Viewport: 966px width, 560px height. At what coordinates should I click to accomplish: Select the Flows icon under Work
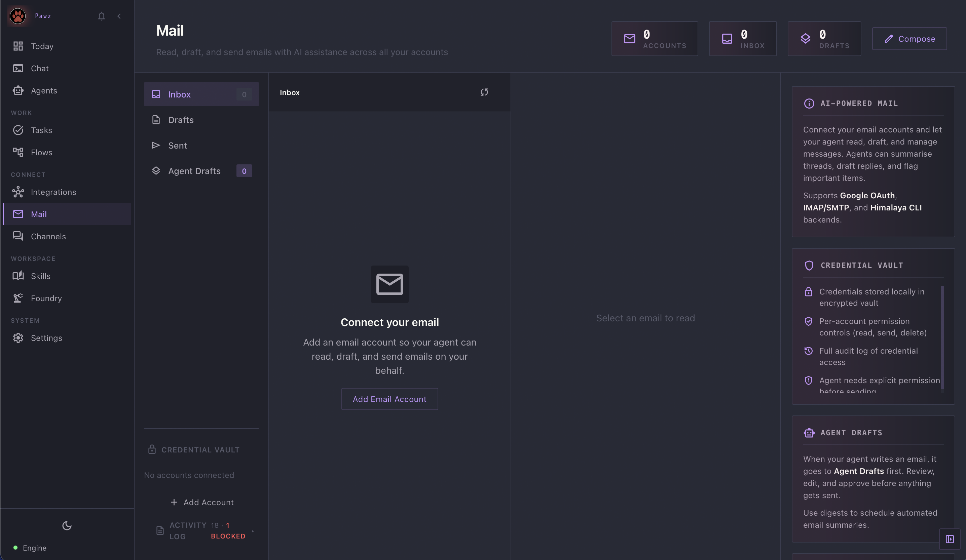(x=18, y=152)
